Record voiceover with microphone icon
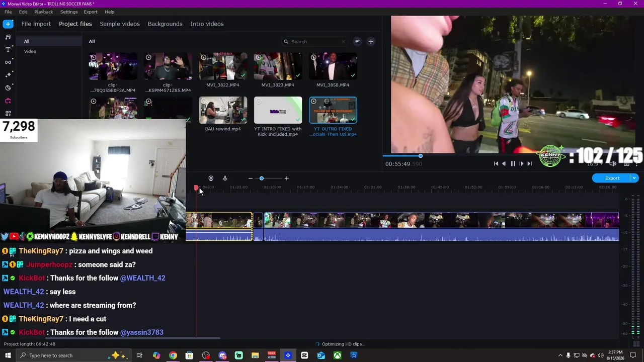644x362 pixels. [x=225, y=178]
